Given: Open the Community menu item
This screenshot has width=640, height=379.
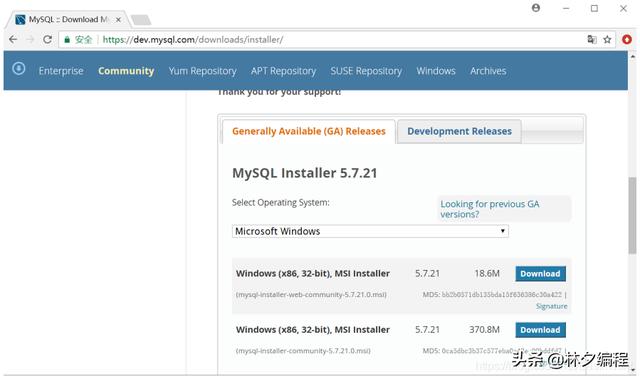Looking at the screenshot, I should (126, 71).
